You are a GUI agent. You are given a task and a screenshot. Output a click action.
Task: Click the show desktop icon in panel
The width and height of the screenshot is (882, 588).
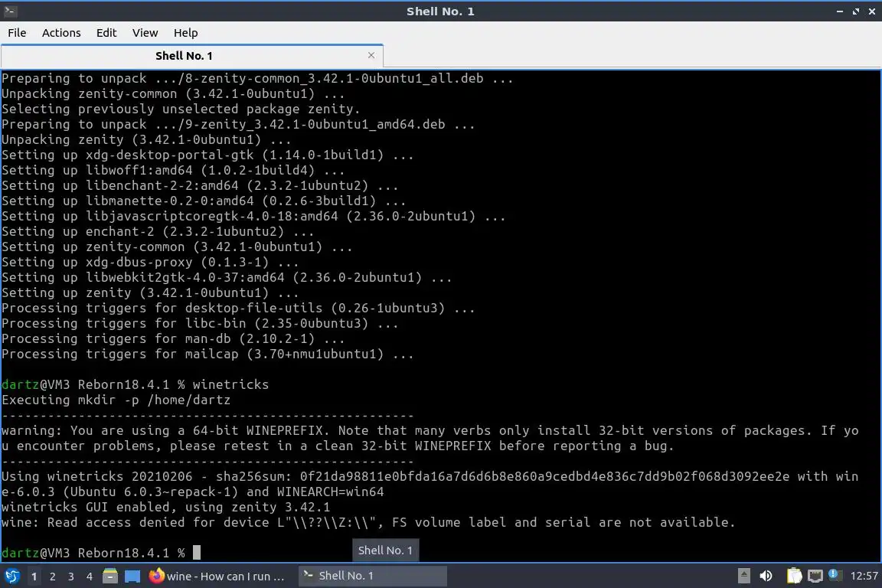pos(132,577)
